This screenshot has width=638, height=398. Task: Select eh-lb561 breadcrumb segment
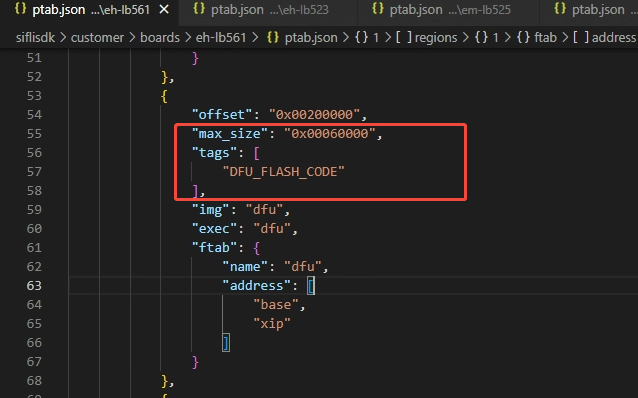click(x=221, y=37)
